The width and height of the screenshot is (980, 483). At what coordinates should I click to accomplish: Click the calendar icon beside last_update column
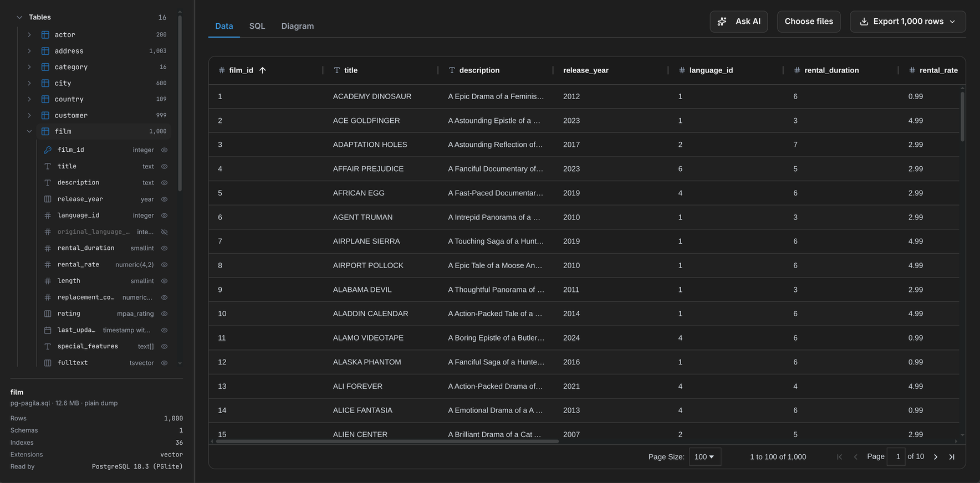pos(48,330)
